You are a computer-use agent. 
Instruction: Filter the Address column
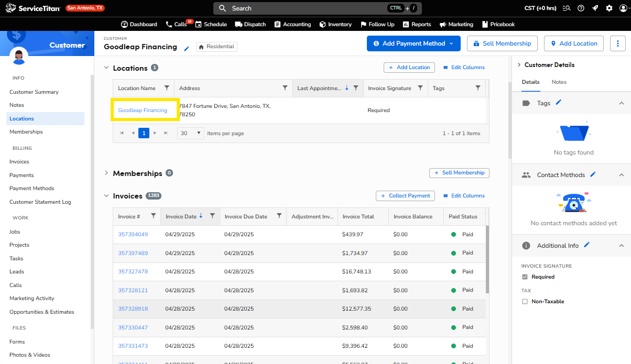pos(285,88)
